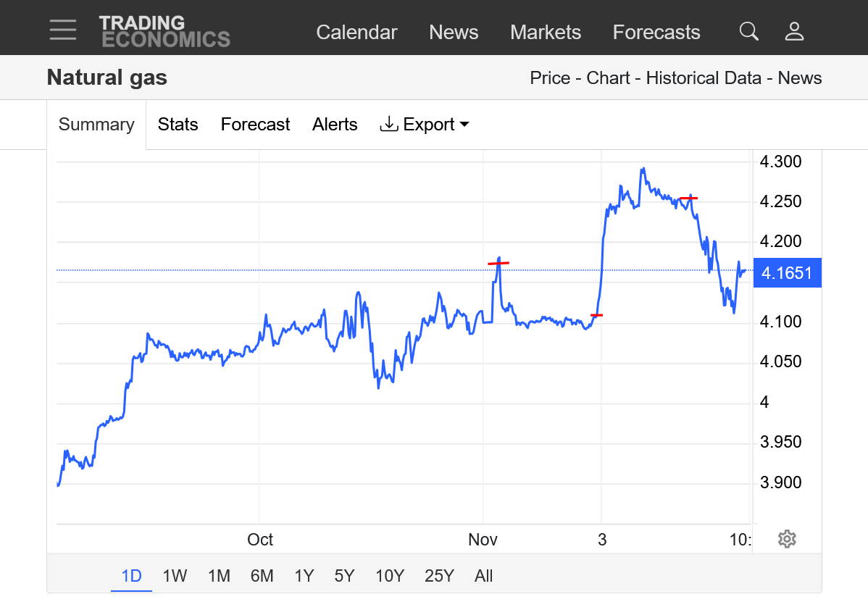Click the 4.1651 current price label
Screen dimensions: 868x615
(787, 273)
